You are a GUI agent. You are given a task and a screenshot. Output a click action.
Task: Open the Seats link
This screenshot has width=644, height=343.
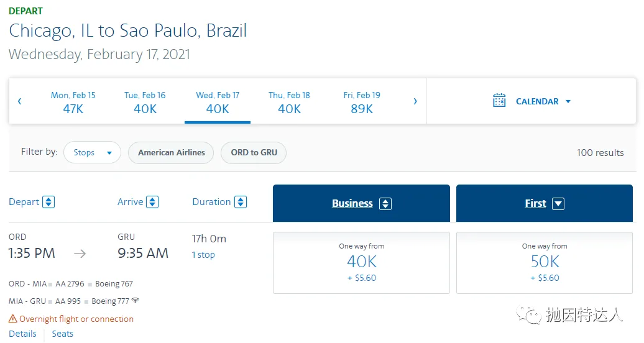point(63,334)
